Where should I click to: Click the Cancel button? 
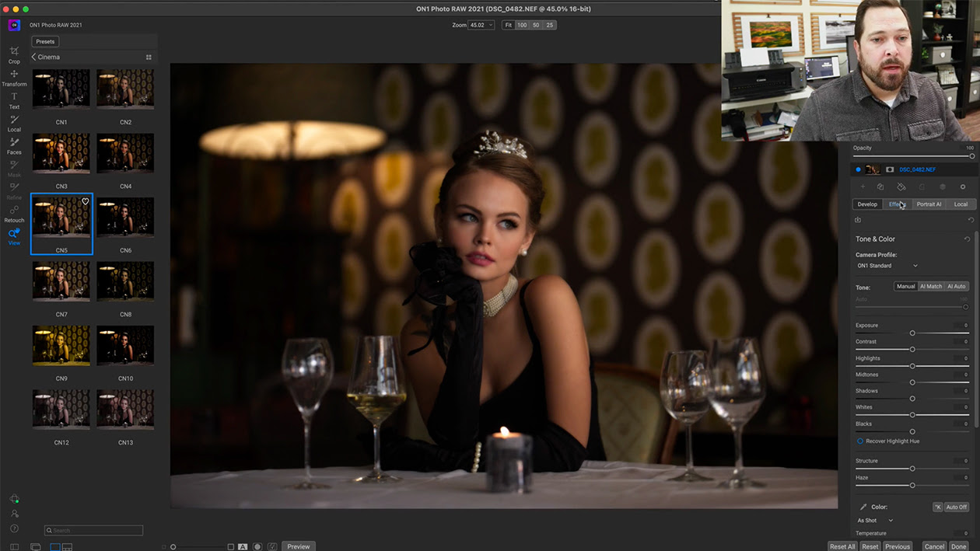tap(934, 547)
